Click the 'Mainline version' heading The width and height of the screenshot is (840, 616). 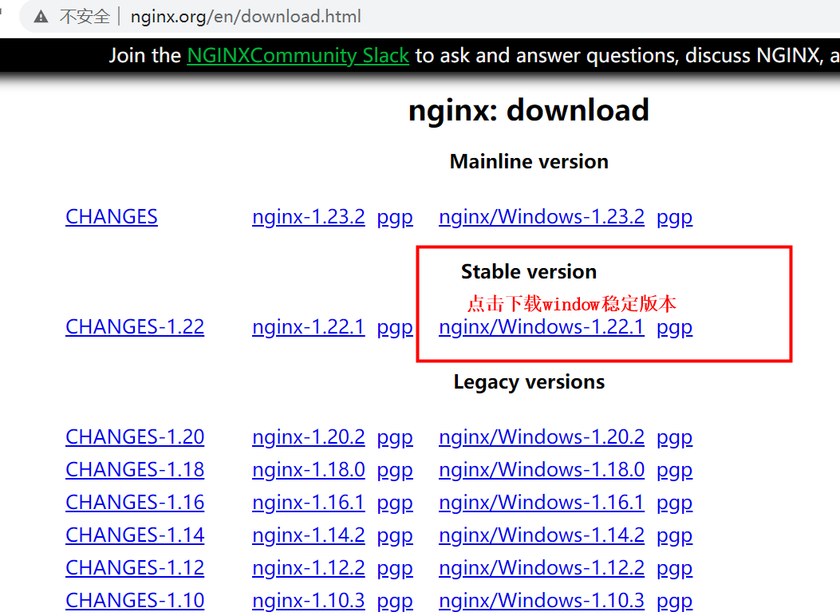(x=529, y=162)
